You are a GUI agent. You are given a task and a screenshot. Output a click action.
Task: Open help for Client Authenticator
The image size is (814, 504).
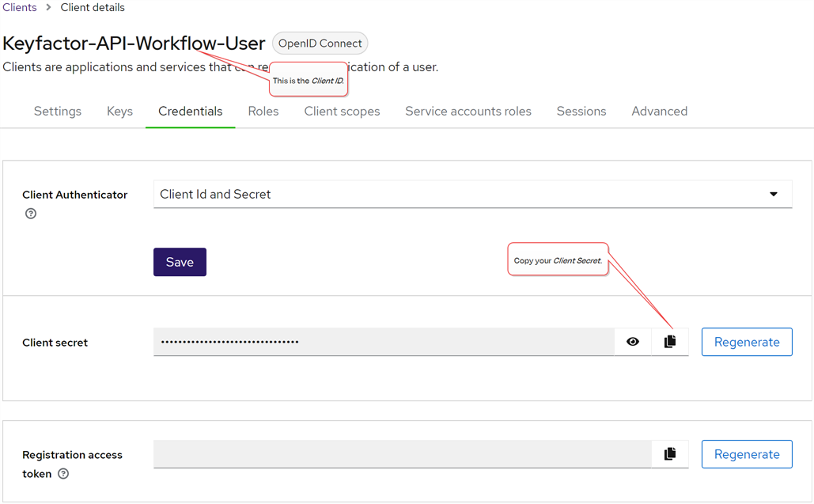click(x=31, y=214)
